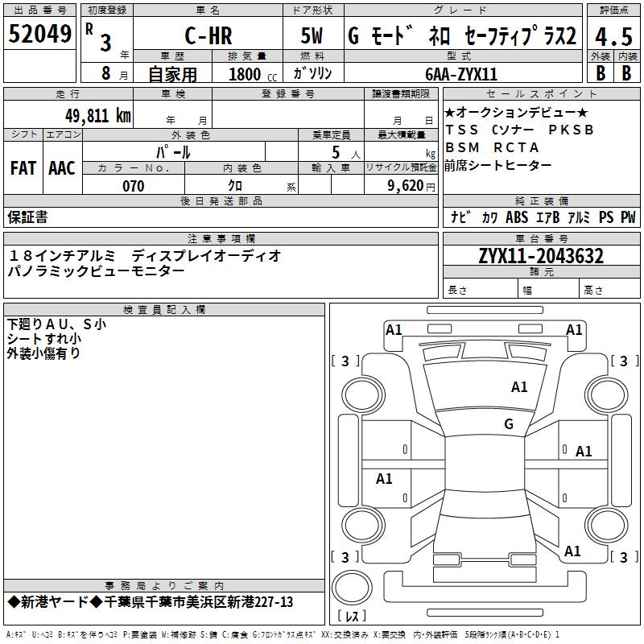Click the displacement value 1800 cc
644x644 pixels.
pyautogui.click(x=253, y=74)
